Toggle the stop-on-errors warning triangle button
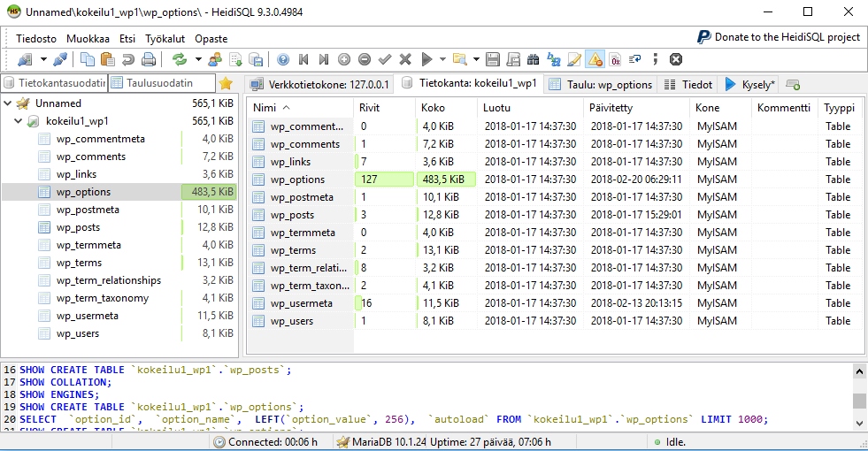The height and width of the screenshot is (451, 868). click(595, 59)
